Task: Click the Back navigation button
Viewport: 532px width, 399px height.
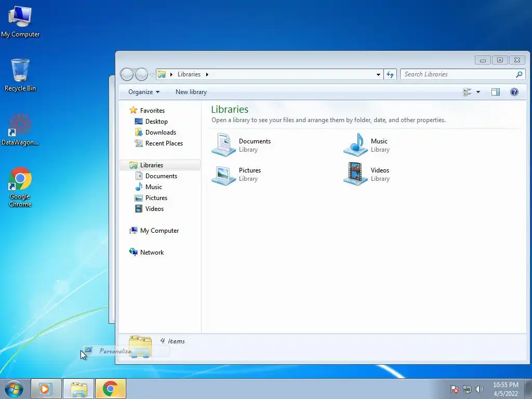Action: (x=127, y=74)
